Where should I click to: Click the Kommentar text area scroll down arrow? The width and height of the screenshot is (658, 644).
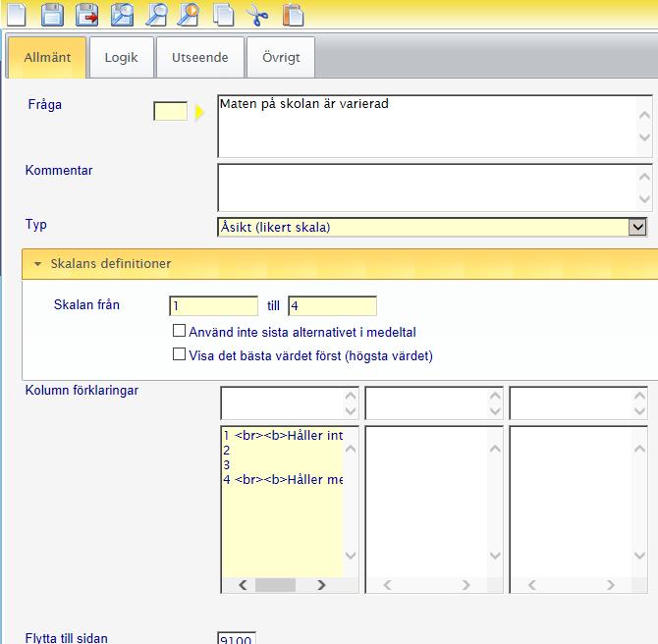point(644,198)
